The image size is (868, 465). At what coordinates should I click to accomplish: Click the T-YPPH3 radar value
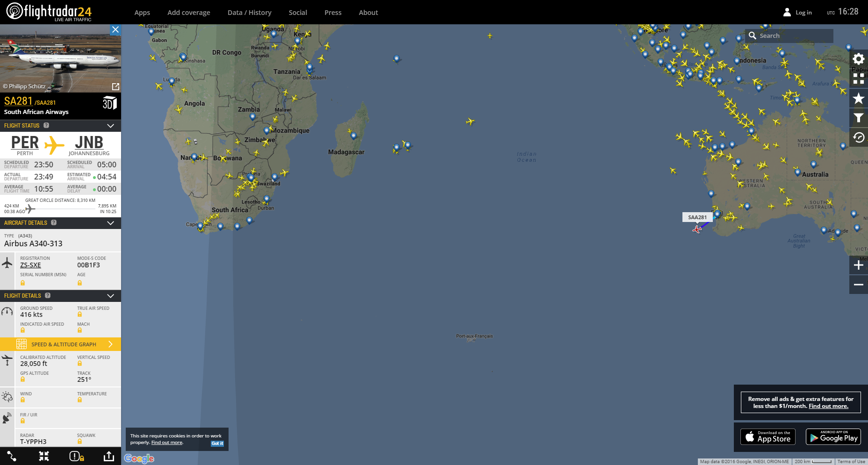pos(33,442)
